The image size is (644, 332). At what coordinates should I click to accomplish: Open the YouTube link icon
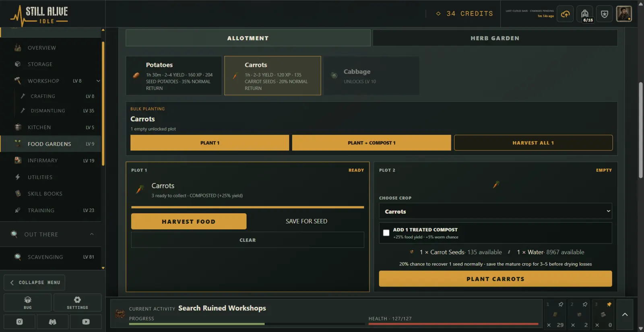86,322
